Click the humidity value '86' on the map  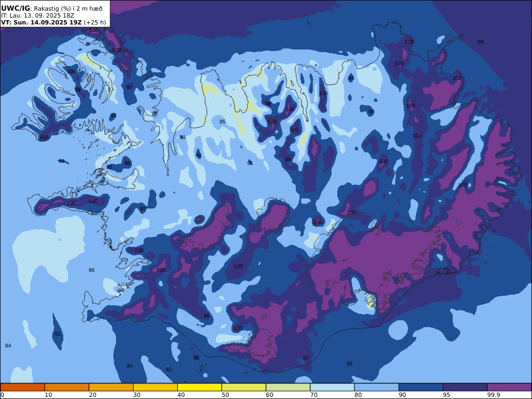(x=92, y=270)
